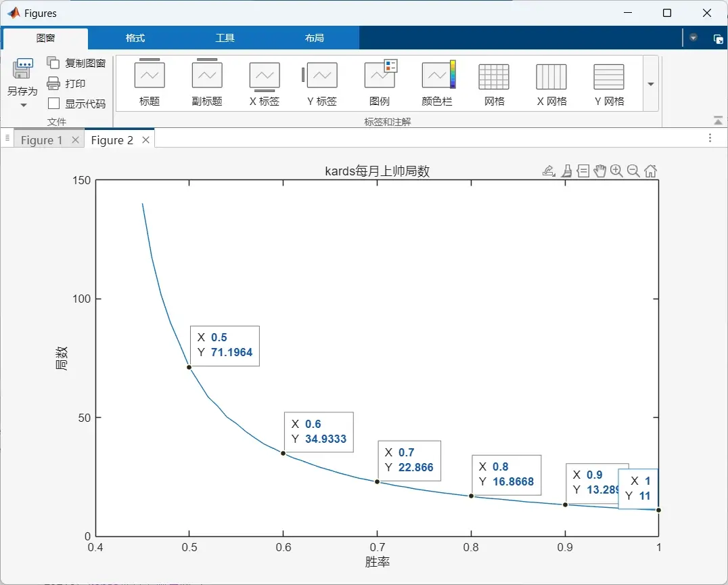
Task: Enable the 显示代码 checkbox
Action: tap(54, 103)
